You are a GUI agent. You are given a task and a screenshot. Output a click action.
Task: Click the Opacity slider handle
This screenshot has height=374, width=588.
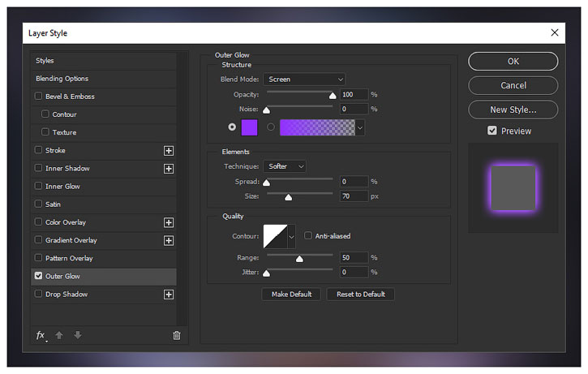click(333, 96)
